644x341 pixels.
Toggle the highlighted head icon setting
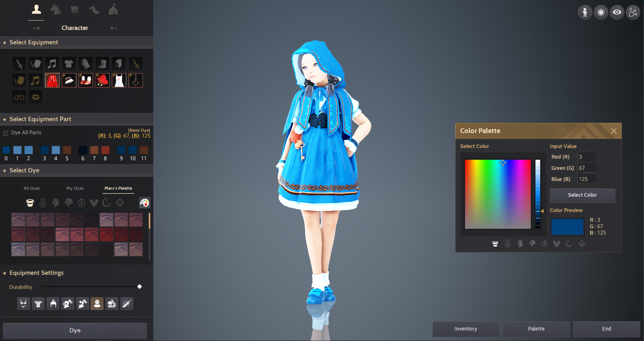click(x=97, y=304)
